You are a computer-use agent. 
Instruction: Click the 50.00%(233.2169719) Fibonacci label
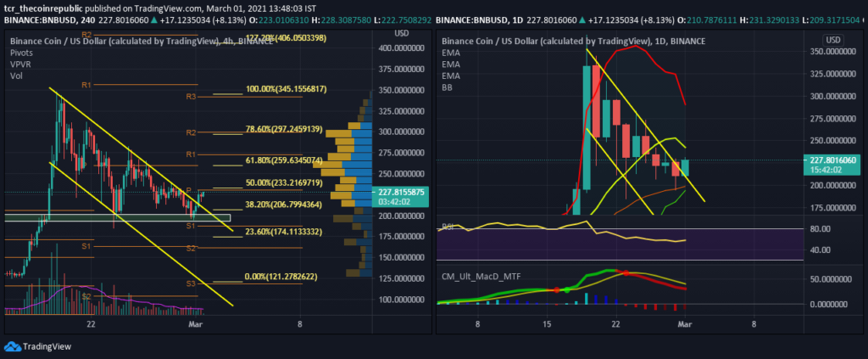(284, 182)
